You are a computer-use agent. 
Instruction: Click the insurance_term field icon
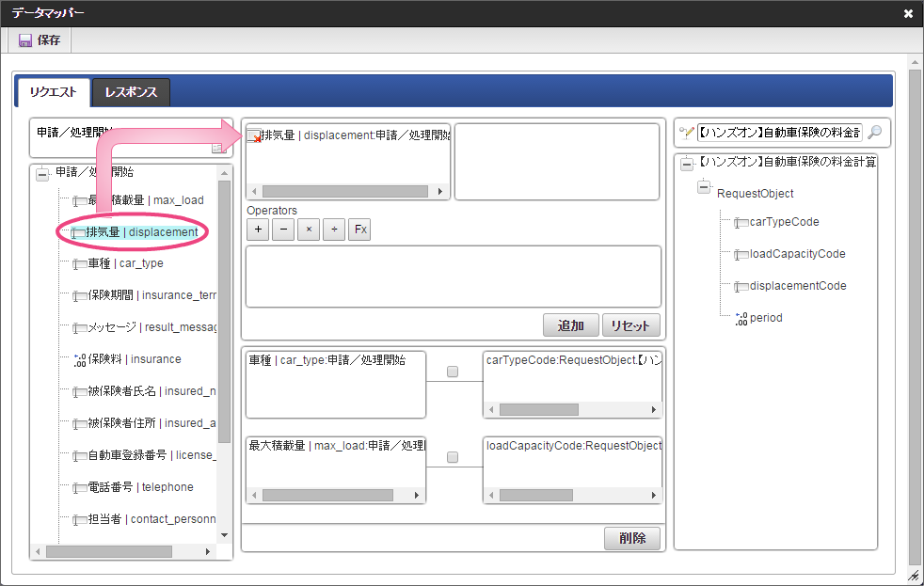pyautogui.click(x=80, y=296)
